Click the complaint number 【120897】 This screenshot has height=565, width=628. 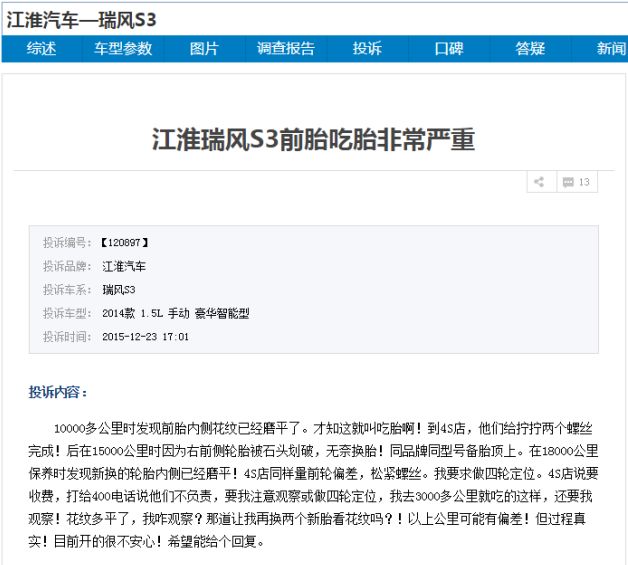coord(124,243)
